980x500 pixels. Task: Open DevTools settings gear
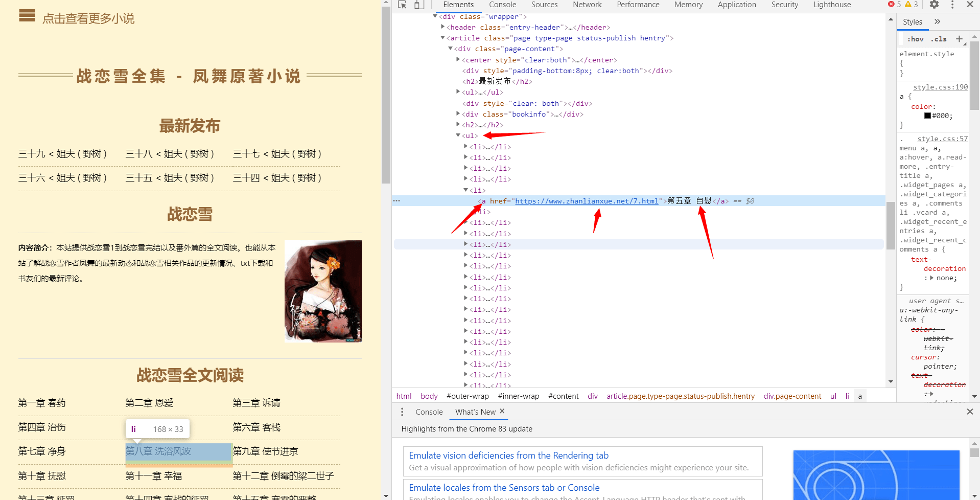click(x=934, y=5)
